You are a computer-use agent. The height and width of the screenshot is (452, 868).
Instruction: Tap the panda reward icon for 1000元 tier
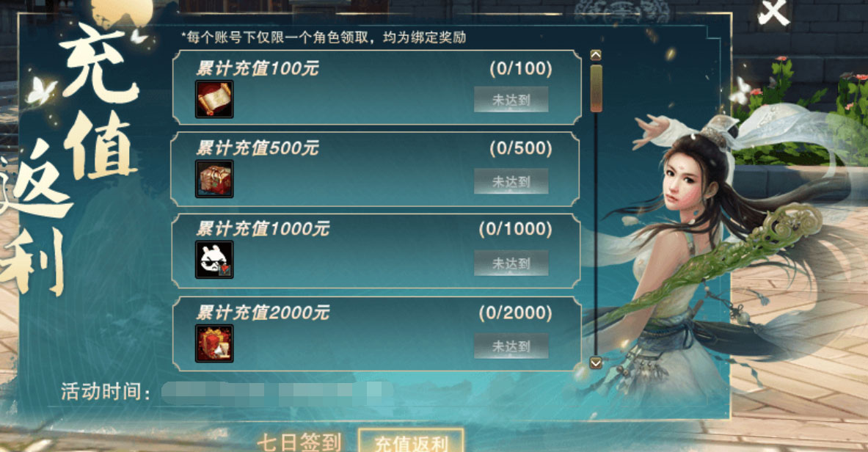[x=214, y=260]
